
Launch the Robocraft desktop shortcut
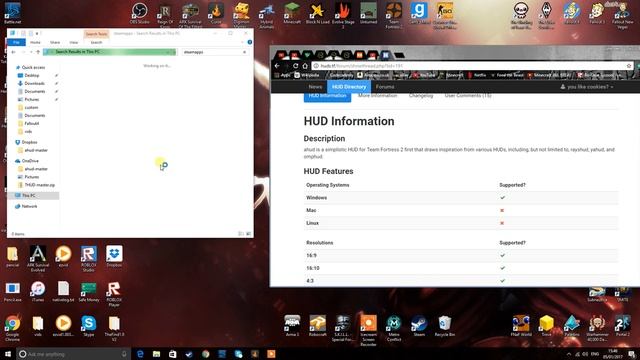coord(318,326)
